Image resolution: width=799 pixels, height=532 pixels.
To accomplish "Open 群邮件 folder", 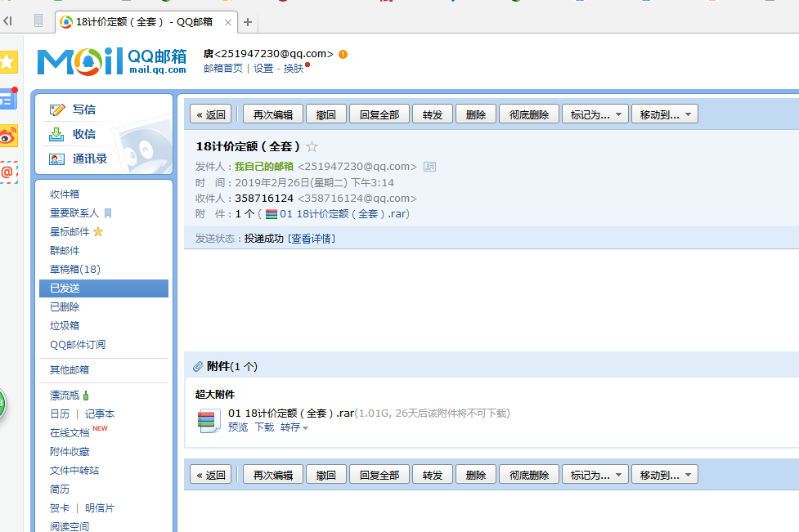I will pyautogui.click(x=65, y=250).
